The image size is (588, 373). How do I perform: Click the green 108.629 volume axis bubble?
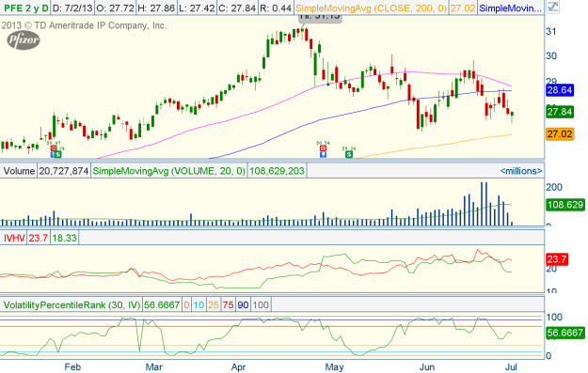point(565,205)
